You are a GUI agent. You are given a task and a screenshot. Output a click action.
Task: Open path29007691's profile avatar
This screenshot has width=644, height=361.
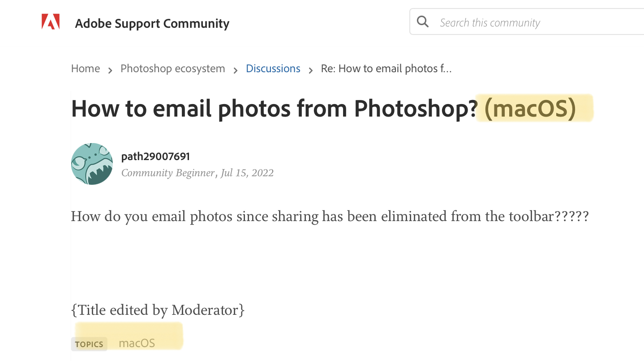(x=92, y=164)
